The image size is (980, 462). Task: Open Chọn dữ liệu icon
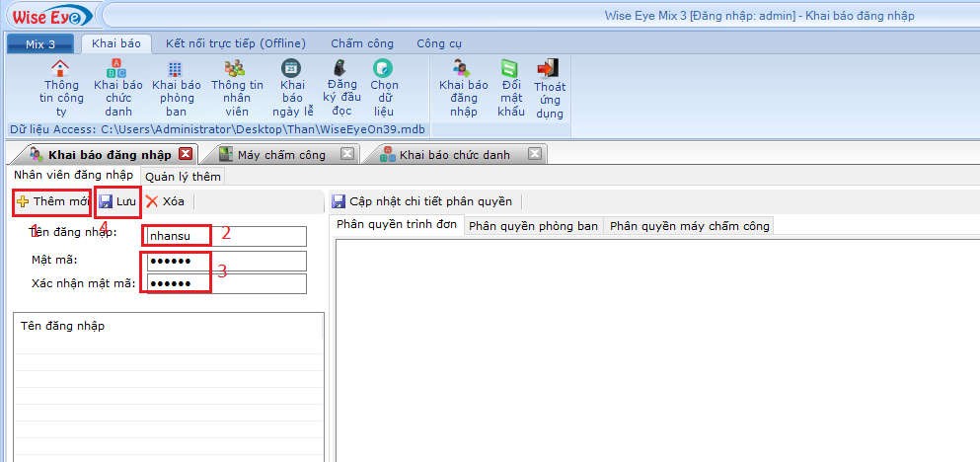pyautogui.click(x=383, y=69)
